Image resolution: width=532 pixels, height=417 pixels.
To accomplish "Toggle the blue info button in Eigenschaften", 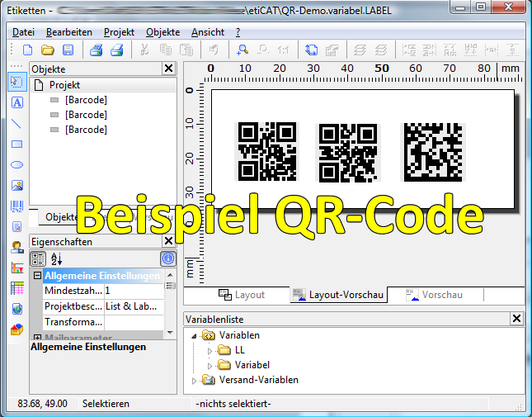I will 168,259.
